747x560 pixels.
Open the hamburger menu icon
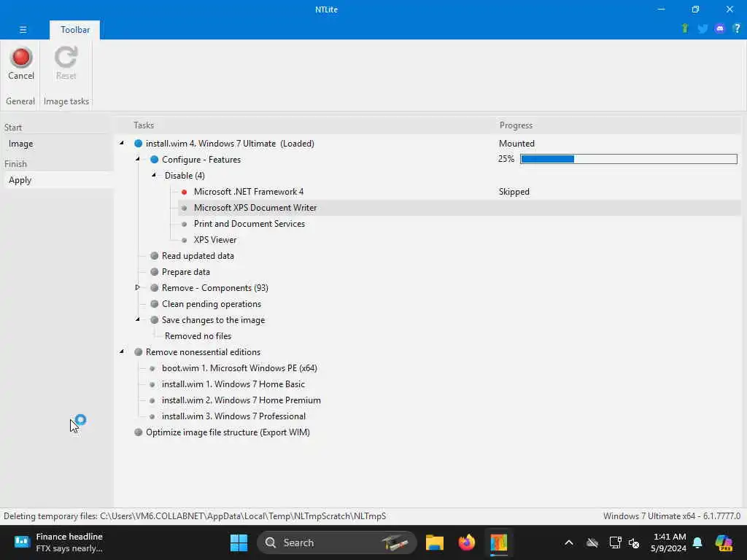tap(23, 29)
